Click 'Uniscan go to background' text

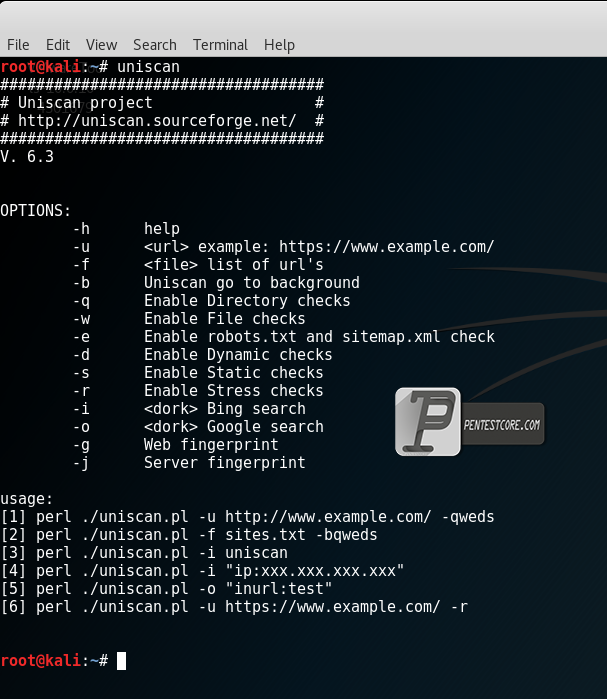(x=252, y=283)
